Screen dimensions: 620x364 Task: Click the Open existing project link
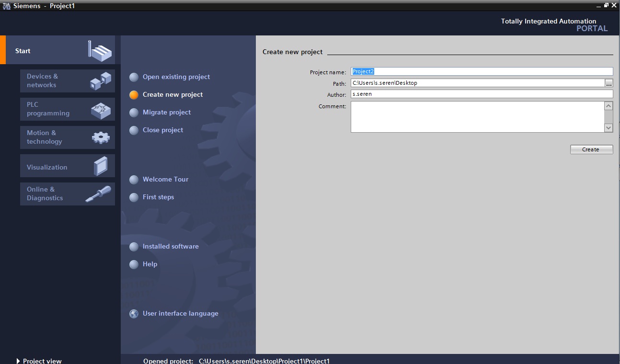(x=176, y=77)
